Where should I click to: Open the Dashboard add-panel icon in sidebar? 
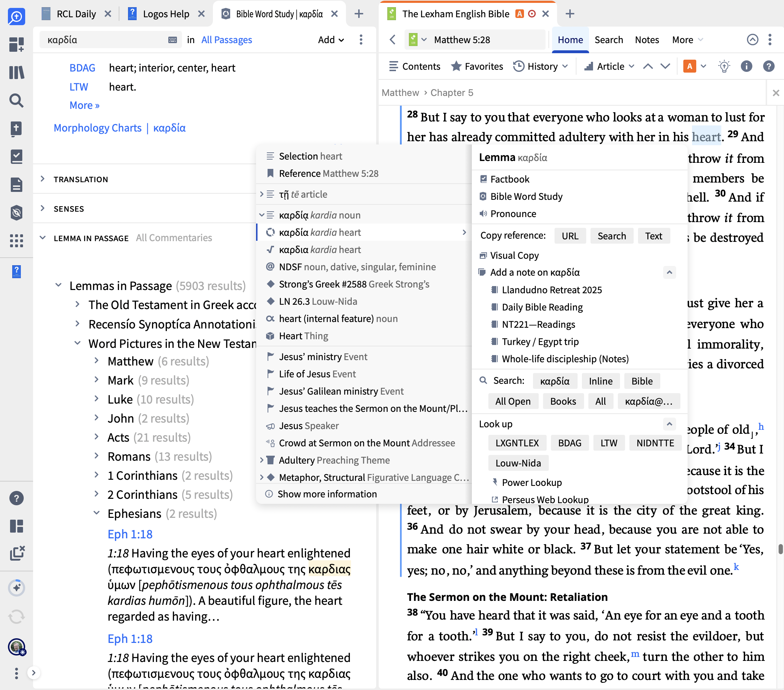[17, 44]
